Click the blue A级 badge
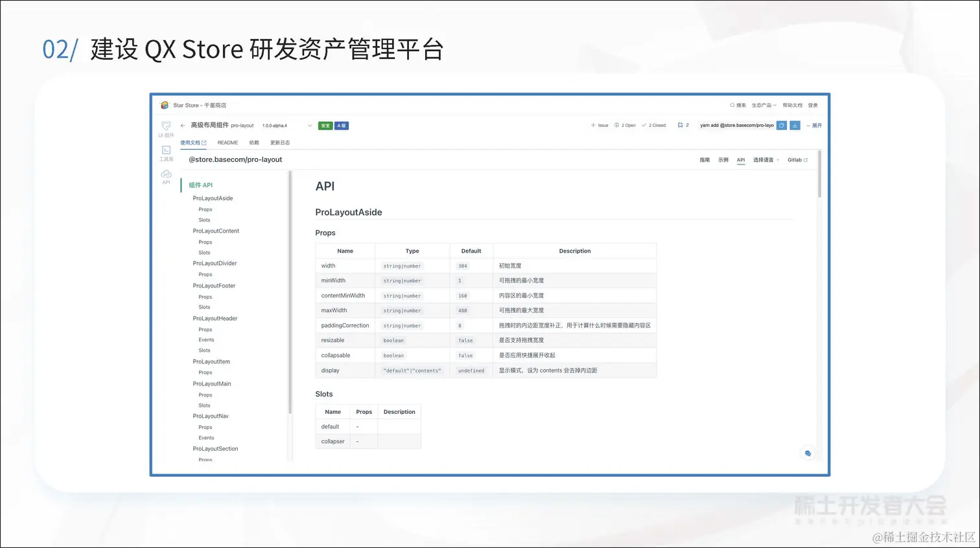Image resolution: width=980 pixels, height=548 pixels. (342, 126)
